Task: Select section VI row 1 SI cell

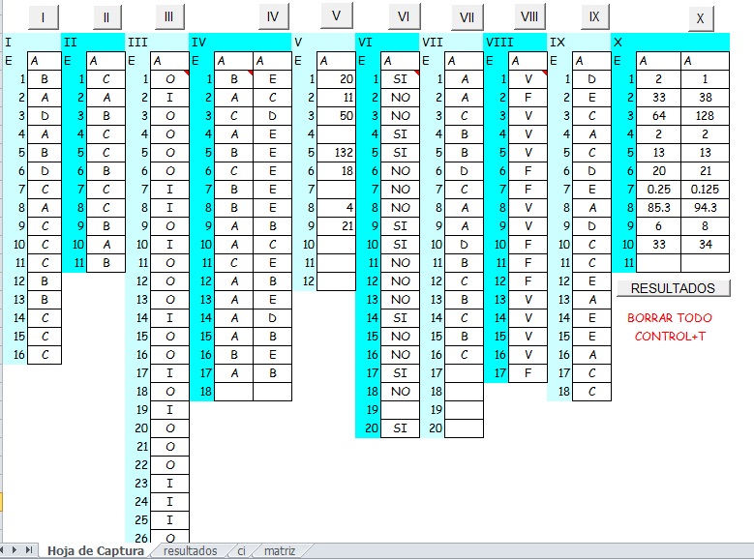Action: click(x=400, y=79)
